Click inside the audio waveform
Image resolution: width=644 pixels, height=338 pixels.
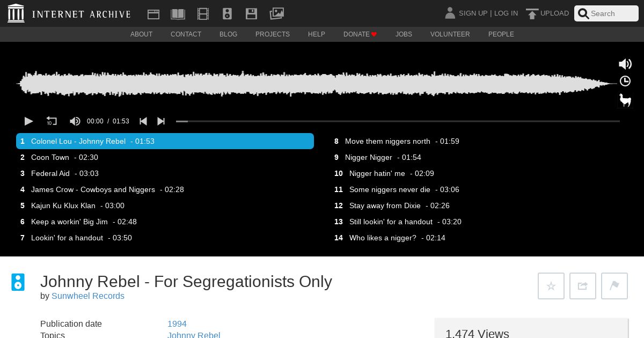click(317, 84)
